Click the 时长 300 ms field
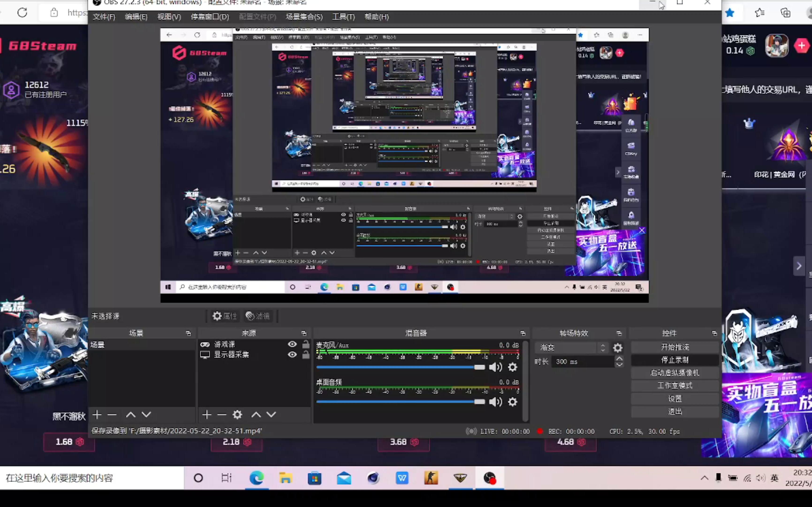Screen dimensions: 812x507 click(x=583, y=361)
